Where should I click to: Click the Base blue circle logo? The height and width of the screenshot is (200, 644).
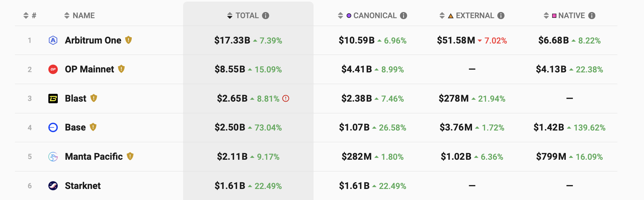[x=53, y=127]
